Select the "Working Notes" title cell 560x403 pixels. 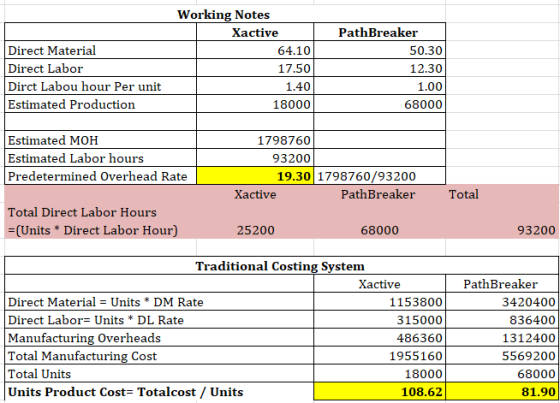pos(224,14)
